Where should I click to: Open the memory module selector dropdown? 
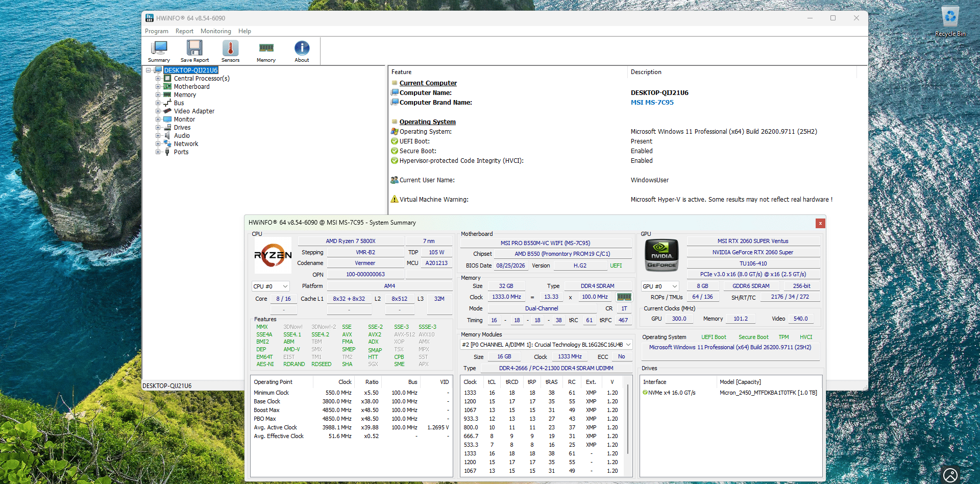(x=546, y=345)
